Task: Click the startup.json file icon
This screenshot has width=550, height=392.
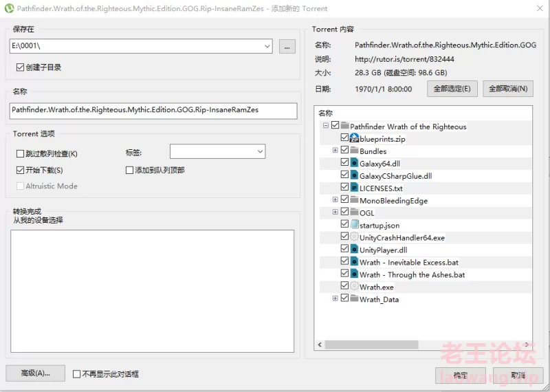Action: (x=354, y=224)
